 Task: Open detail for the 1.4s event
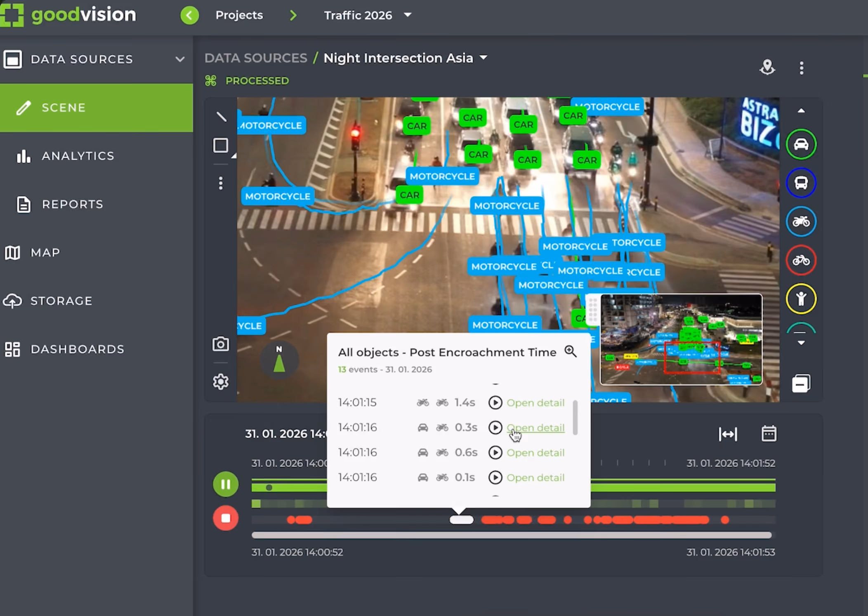pos(535,402)
